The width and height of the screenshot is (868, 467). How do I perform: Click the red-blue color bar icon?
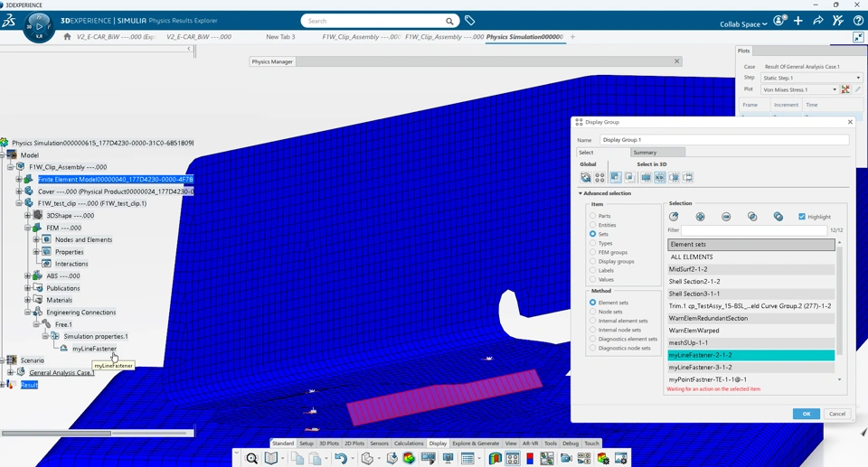tap(530, 458)
